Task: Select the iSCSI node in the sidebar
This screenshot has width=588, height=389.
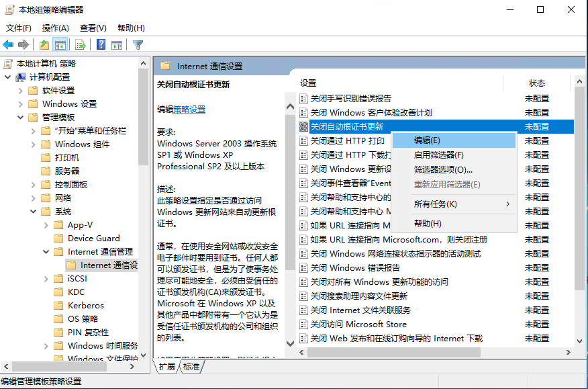Action: (x=76, y=278)
